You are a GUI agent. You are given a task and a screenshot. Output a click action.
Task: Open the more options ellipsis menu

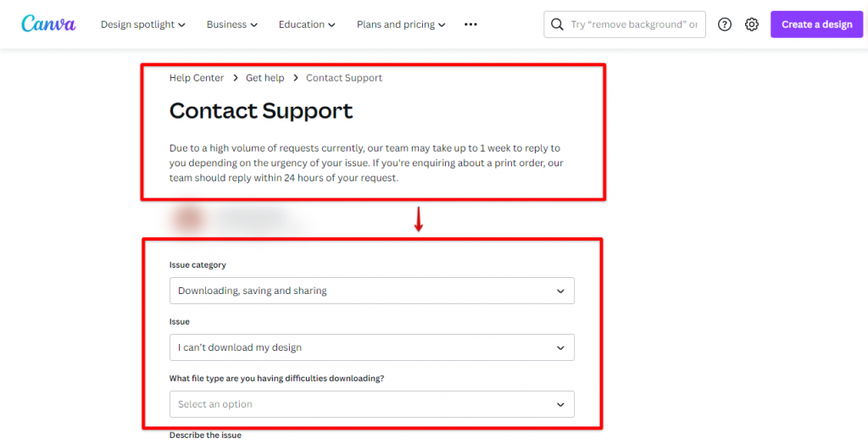coord(471,25)
